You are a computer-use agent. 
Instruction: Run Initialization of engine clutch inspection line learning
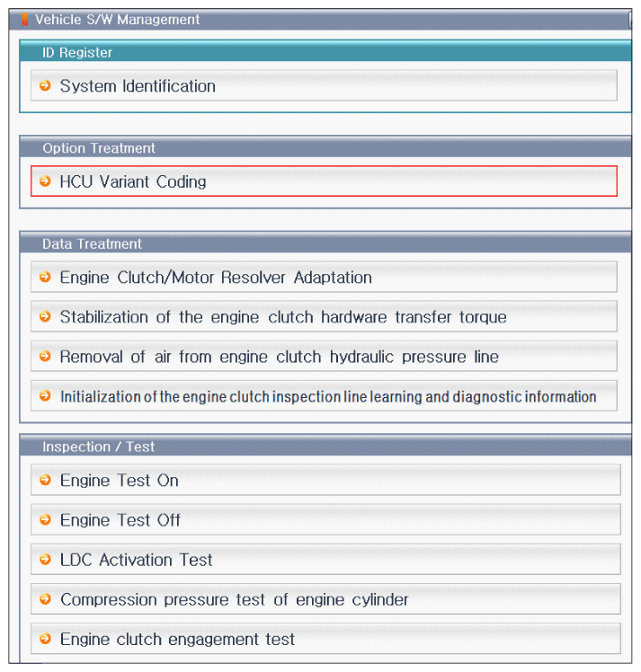[x=325, y=395]
